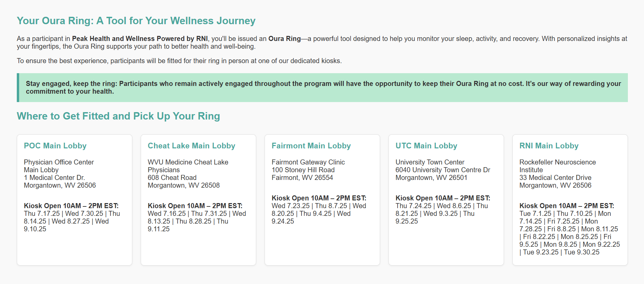The height and width of the screenshot is (284, 644).
Task: Click the WVU Medicine Cheat Lake address
Action: tap(188, 174)
